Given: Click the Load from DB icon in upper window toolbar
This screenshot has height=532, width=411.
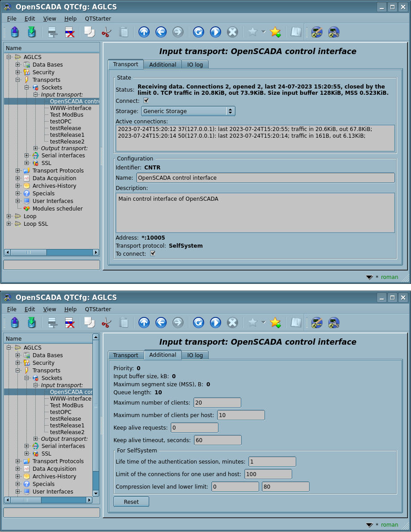Looking at the screenshot, I should 15,32.
